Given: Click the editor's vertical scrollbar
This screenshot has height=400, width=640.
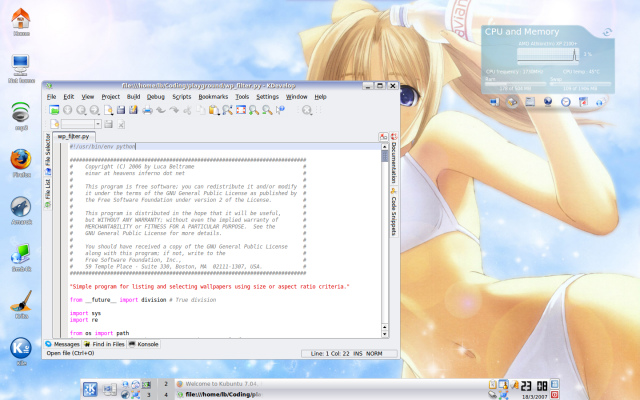Looking at the screenshot, I should (385, 240).
